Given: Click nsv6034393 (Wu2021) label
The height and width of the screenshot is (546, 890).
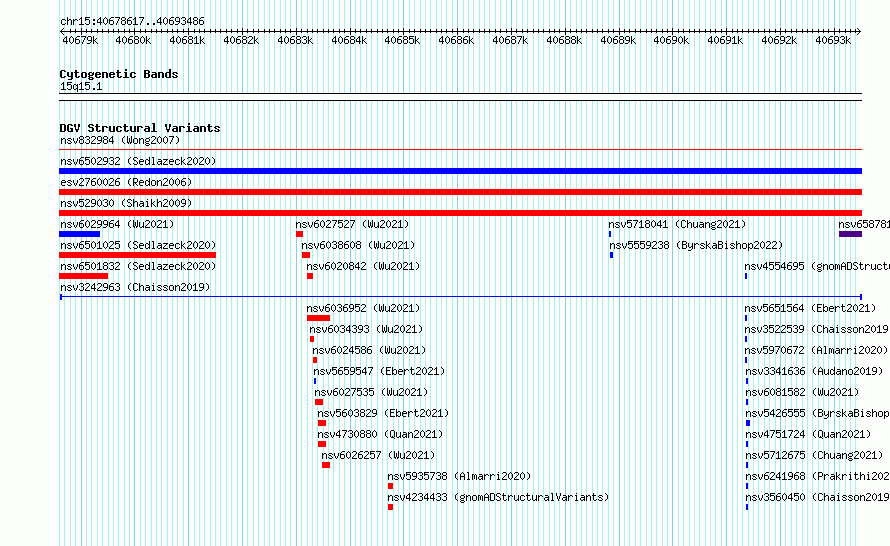Looking at the screenshot, I should [366, 329].
